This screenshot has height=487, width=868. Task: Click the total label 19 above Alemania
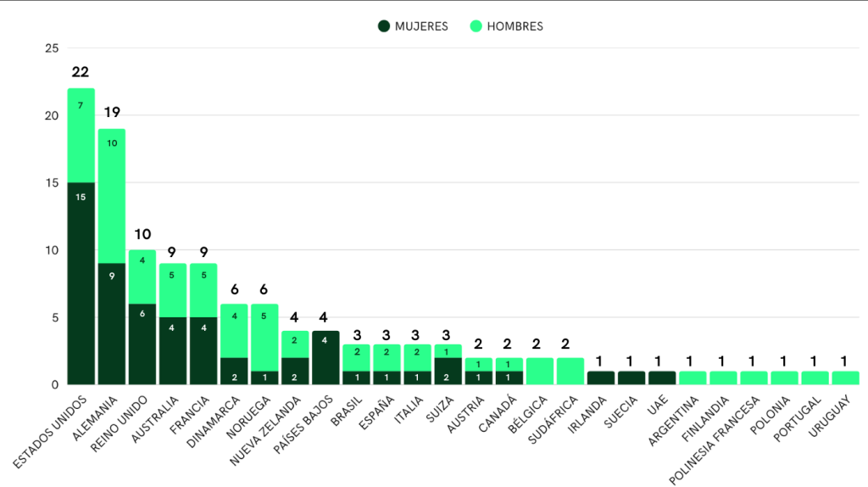112,112
